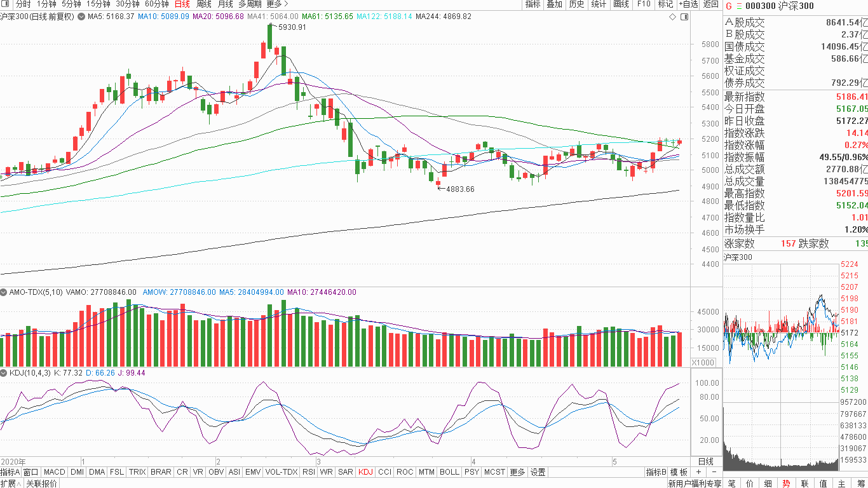The width and height of the screenshot is (868, 488).
Task: Click the red G icon beside 000300
Action: pos(729,6)
